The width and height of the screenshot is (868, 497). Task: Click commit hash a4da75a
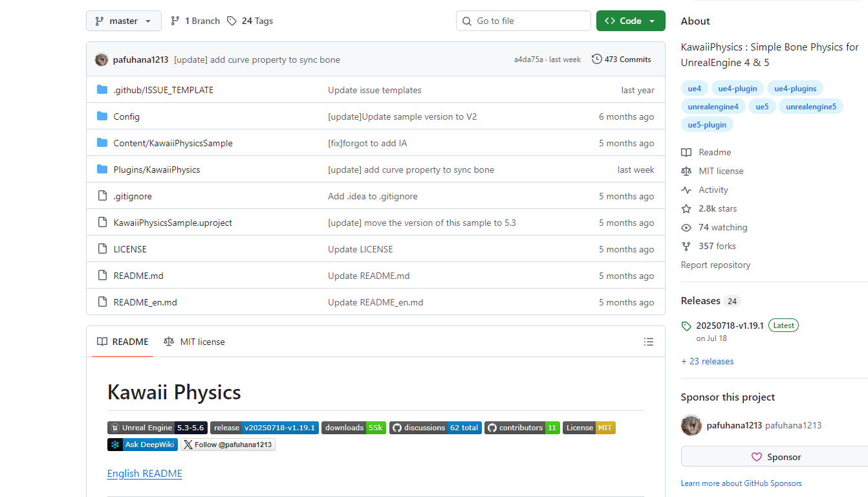pos(528,60)
